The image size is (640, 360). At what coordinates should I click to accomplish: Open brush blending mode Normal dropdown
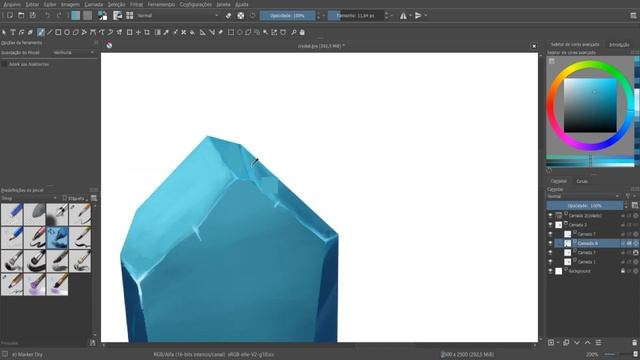(x=178, y=16)
